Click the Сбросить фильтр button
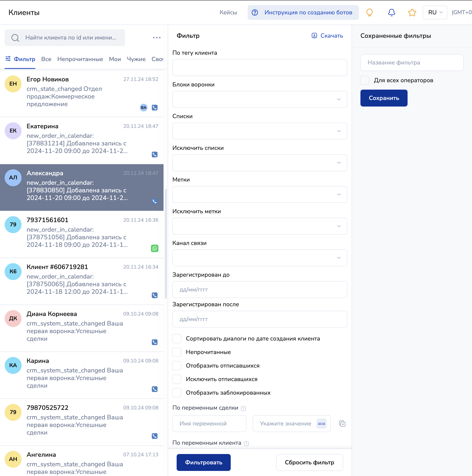472x476 pixels. (310, 462)
